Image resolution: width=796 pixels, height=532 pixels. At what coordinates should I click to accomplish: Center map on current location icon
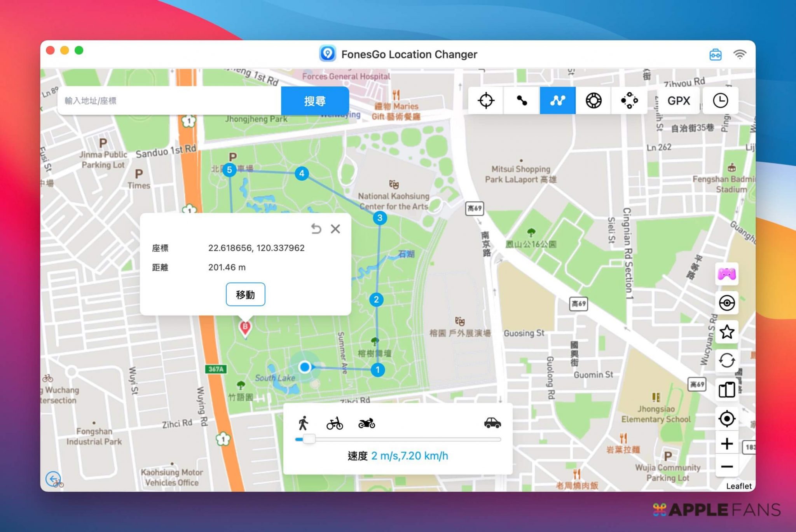point(726,419)
